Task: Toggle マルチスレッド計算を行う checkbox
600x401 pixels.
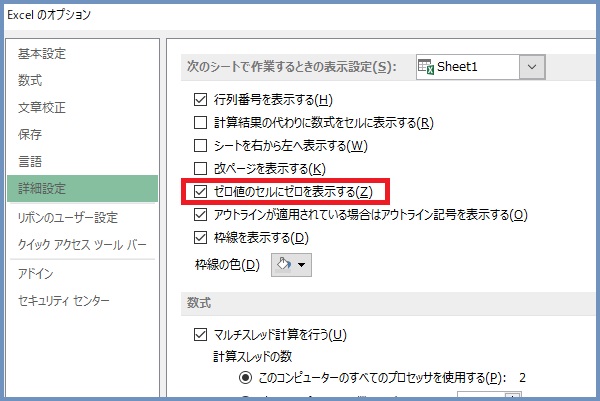Action: click(200, 335)
